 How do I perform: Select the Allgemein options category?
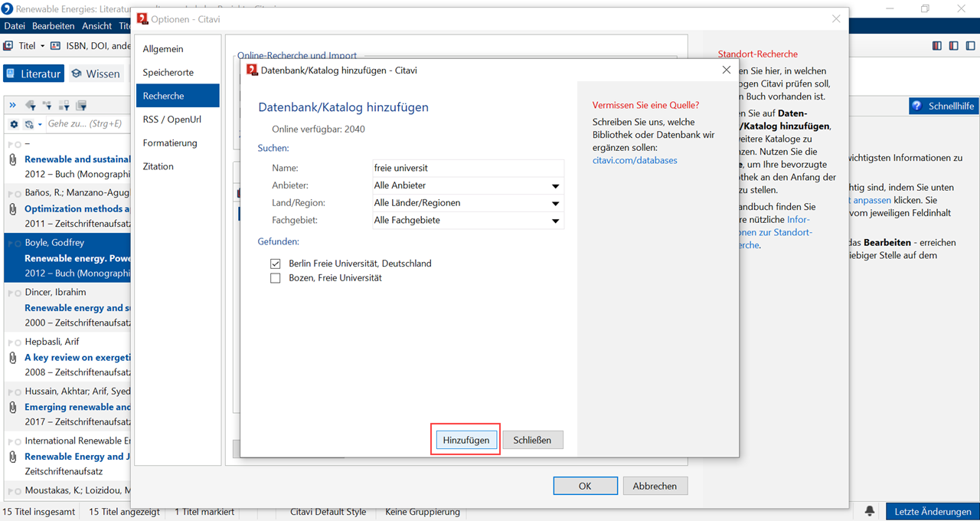pyautogui.click(x=162, y=49)
